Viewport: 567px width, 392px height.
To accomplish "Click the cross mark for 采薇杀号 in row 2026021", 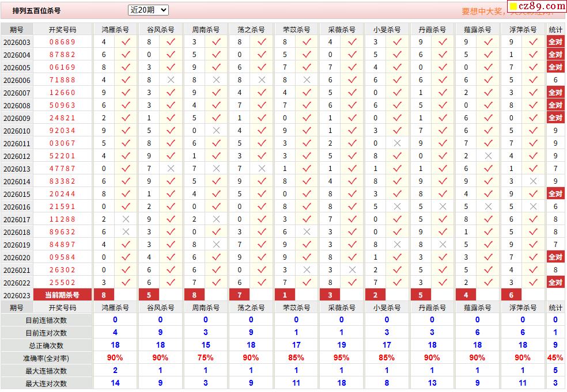I will [352, 270].
